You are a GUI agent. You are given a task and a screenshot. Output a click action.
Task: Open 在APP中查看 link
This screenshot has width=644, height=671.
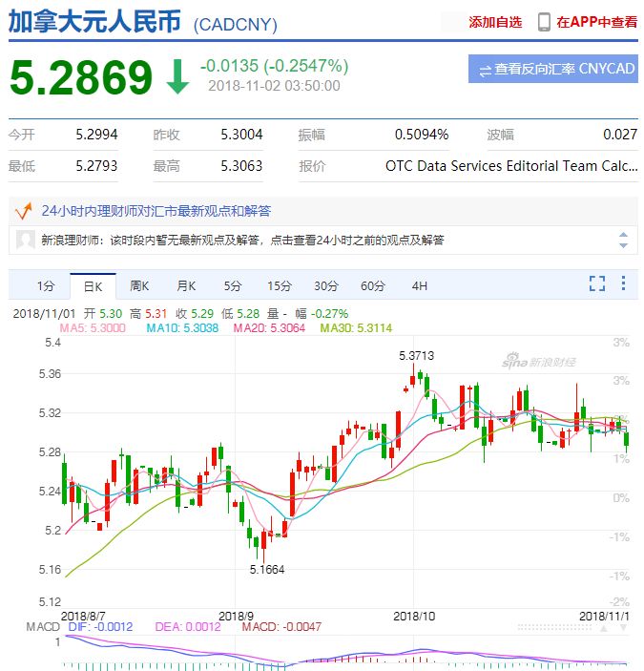tap(597, 22)
